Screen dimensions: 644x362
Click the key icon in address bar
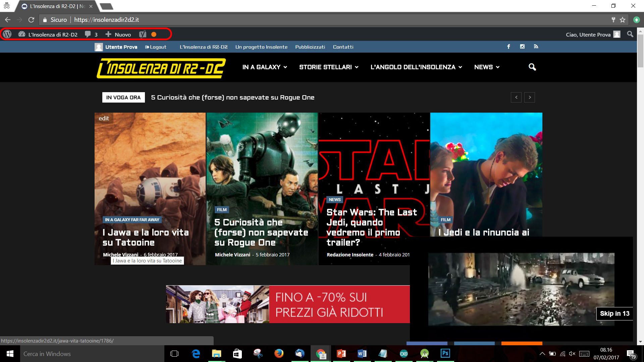(x=613, y=20)
